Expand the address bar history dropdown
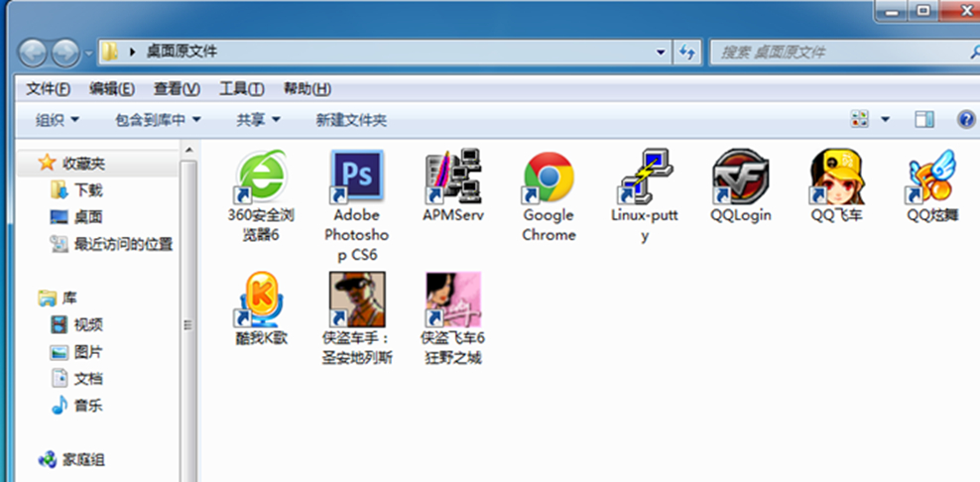The image size is (980, 482). click(662, 53)
